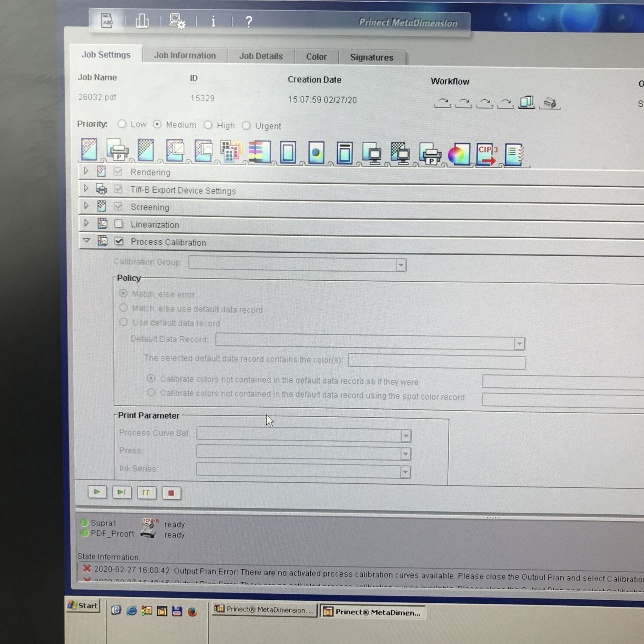Open the help question mark icon

[x=249, y=21]
